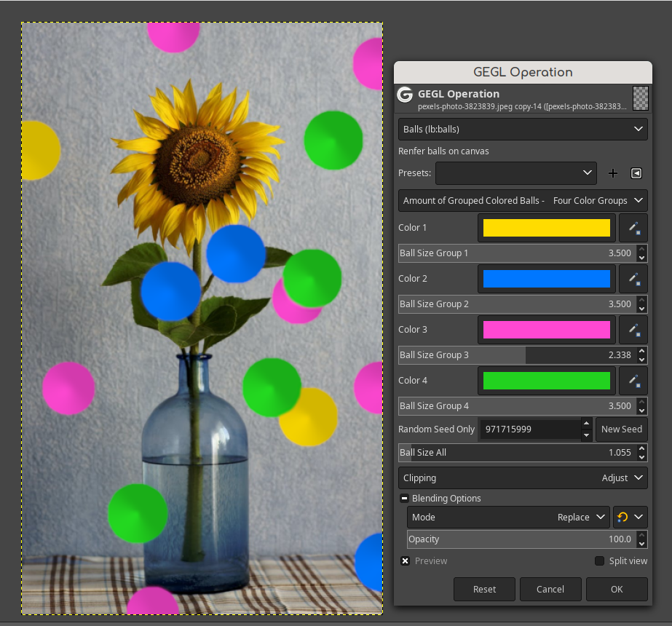Image resolution: width=672 pixels, height=626 pixels.
Task: Open the Amount of Grouped Colored Balls dropdown
Action: tap(523, 200)
